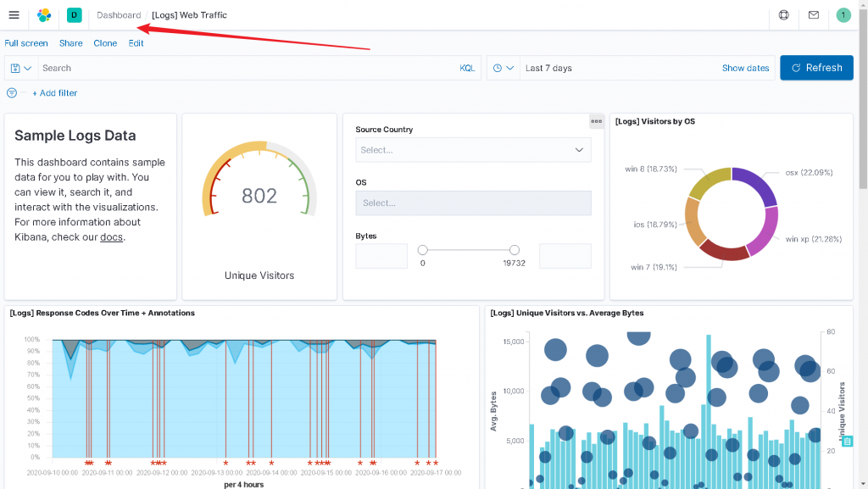Click the win 7 donut slice
This screenshot has height=489, width=868.
pyautogui.click(x=724, y=251)
